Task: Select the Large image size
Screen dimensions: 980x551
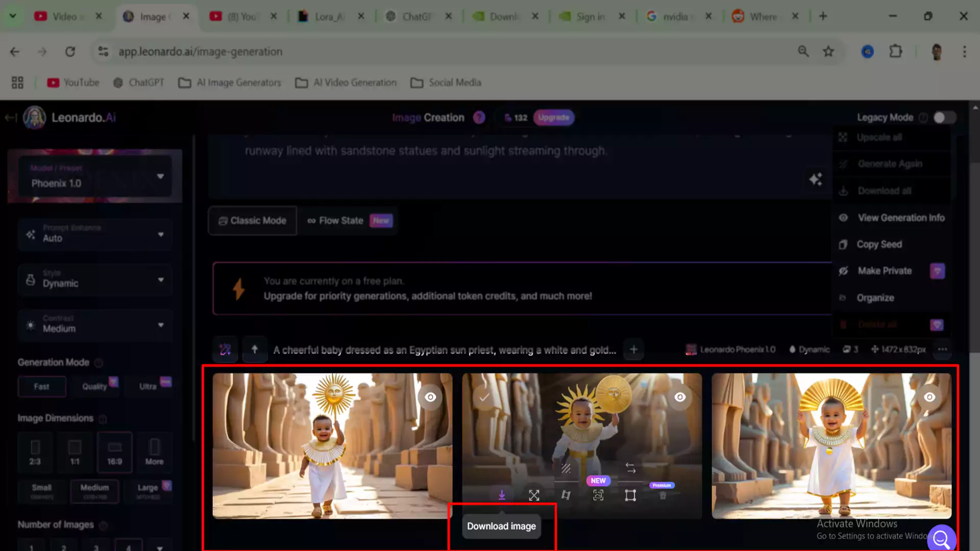Action: pos(148,491)
